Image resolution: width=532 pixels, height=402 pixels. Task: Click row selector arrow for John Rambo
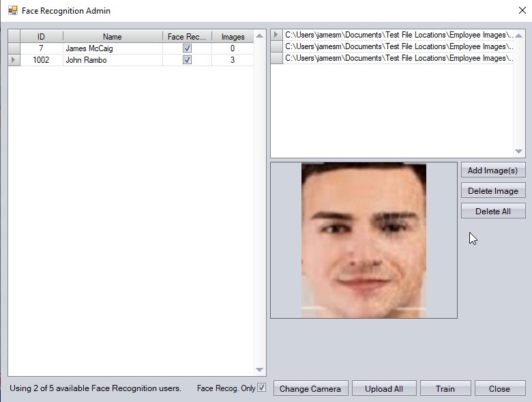point(14,60)
